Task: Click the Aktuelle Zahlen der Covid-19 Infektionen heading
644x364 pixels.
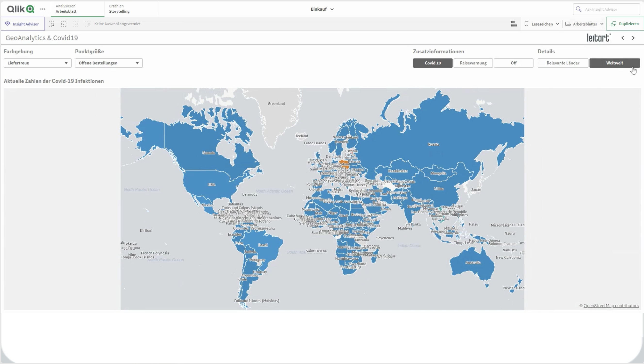Action: [x=54, y=81]
